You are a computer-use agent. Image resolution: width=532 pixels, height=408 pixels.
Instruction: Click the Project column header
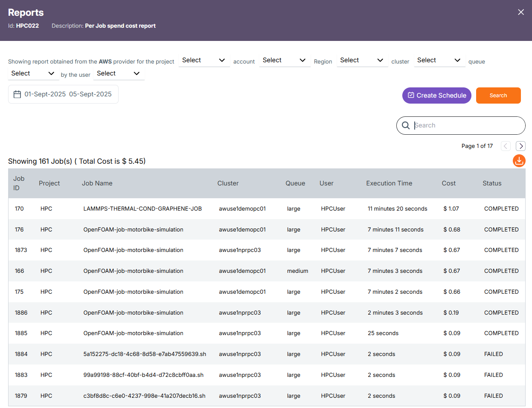click(49, 183)
